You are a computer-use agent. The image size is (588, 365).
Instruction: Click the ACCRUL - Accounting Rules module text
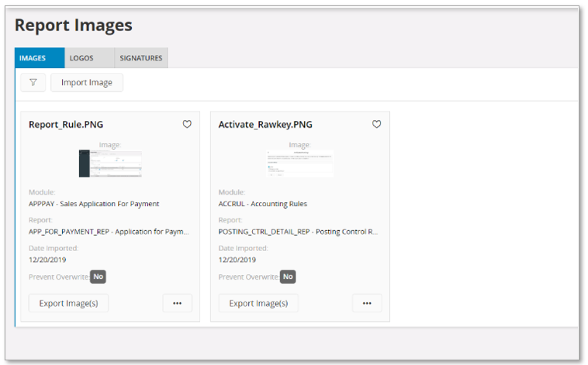click(263, 204)
